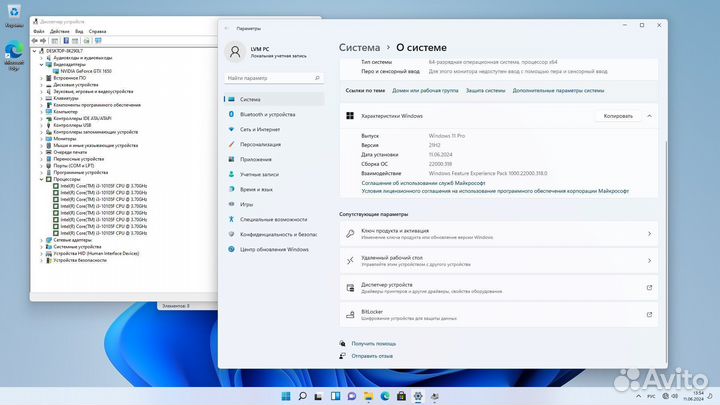
Task: Expand Контроллеры USB node
Action: pos(41,125)
